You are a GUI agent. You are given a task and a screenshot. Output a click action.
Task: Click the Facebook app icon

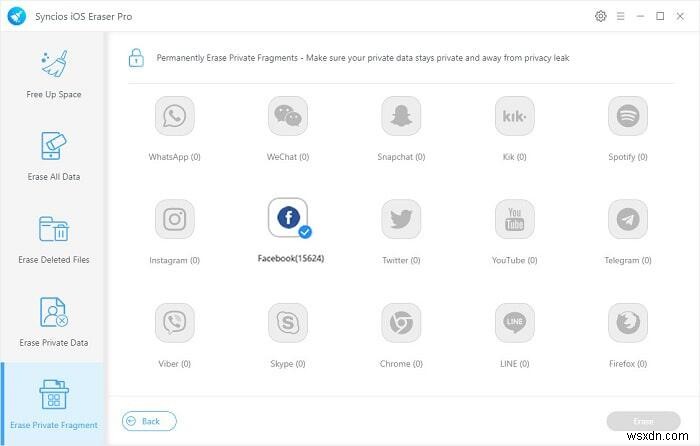coord(288,218)
